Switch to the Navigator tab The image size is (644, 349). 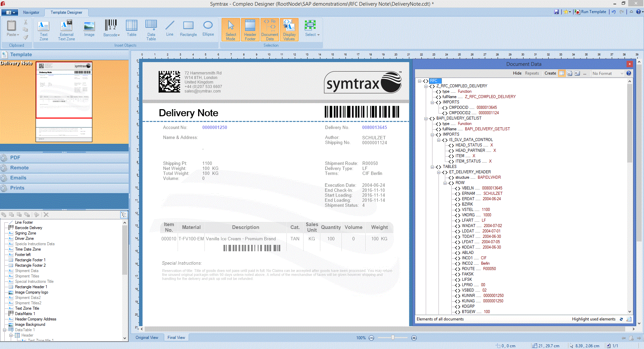(31, 12)
